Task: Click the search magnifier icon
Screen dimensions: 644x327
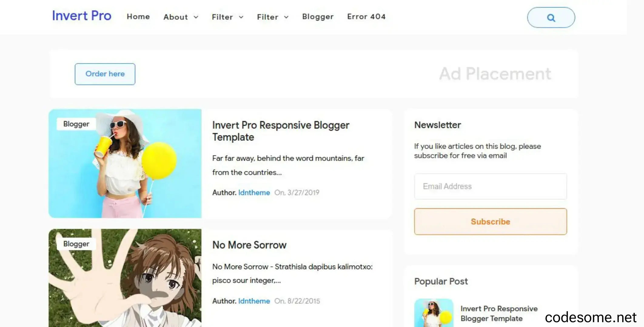Action: 551,18
